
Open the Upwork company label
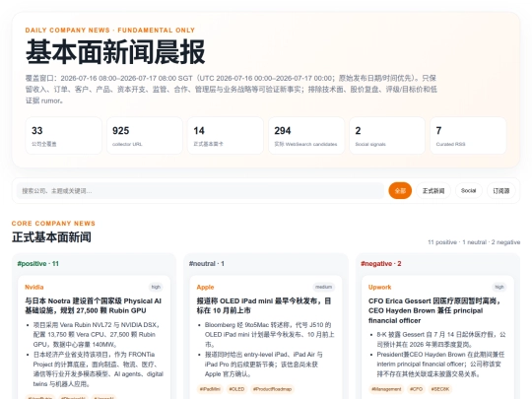click(x=379, y=287)
